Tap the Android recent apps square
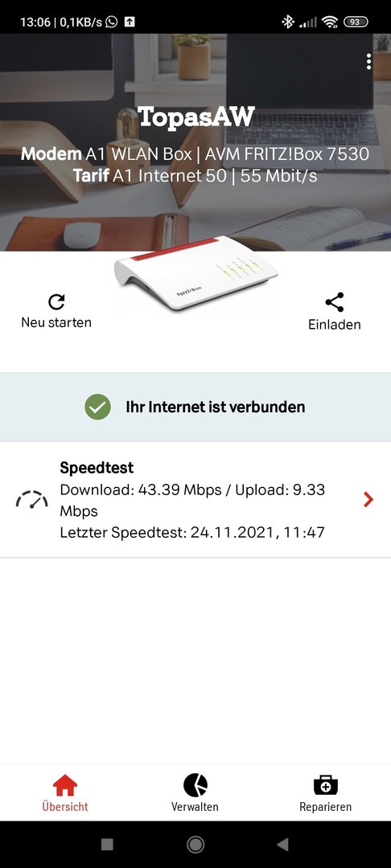Screen dimensions: 391x868 (108, 844)
